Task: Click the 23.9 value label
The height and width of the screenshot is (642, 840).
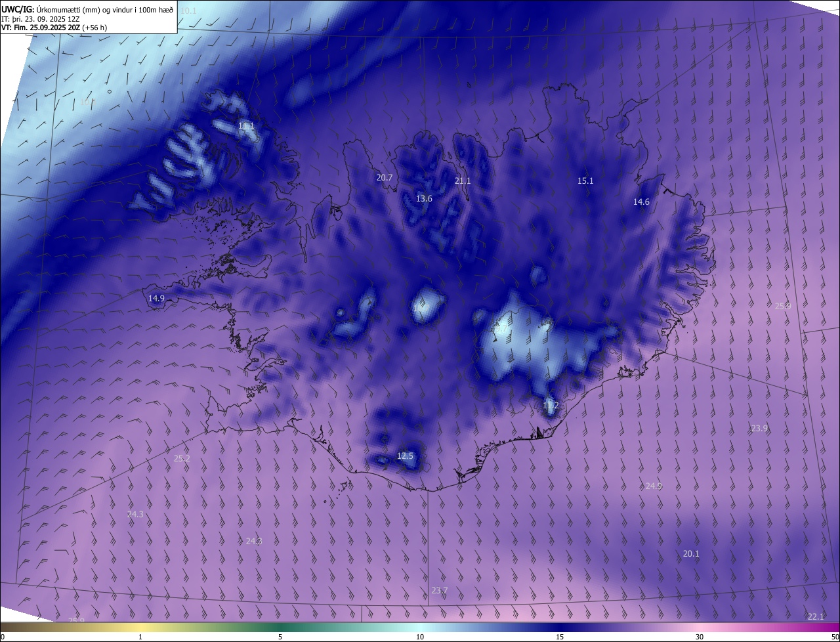Action: (x=759, y=428)
